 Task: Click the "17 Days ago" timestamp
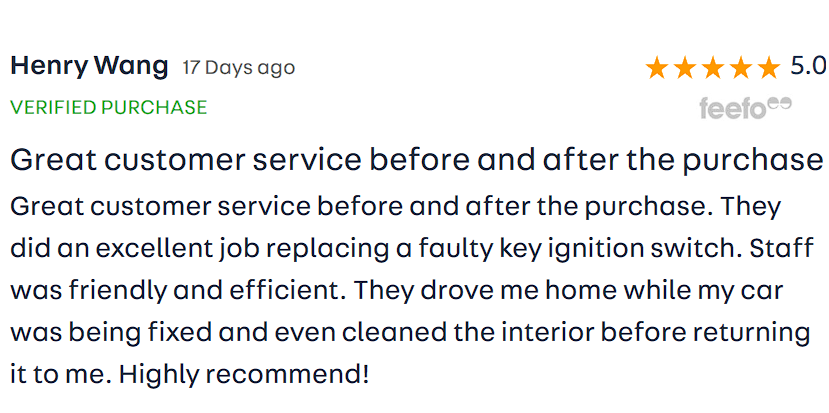click(x=239, y=68)
